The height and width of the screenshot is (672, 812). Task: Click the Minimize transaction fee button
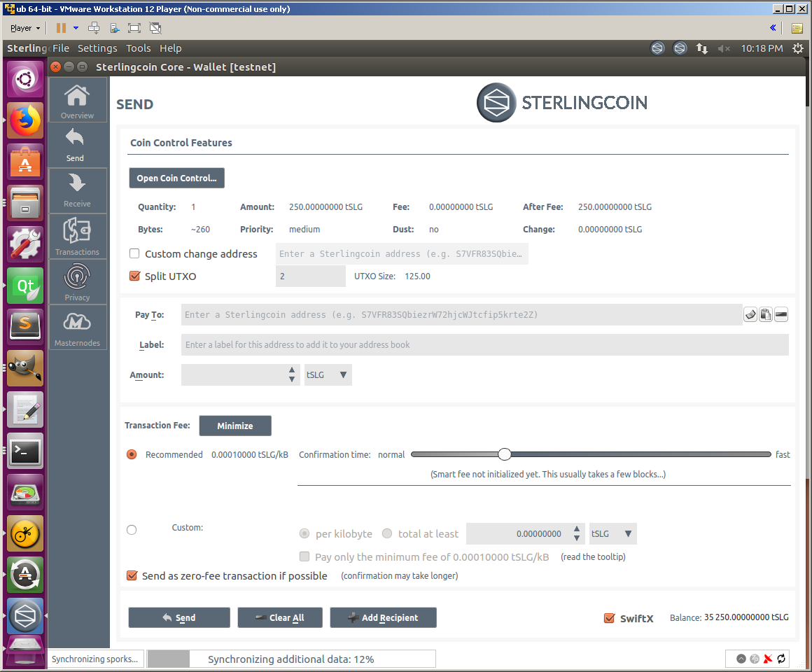tap(235, 426)
